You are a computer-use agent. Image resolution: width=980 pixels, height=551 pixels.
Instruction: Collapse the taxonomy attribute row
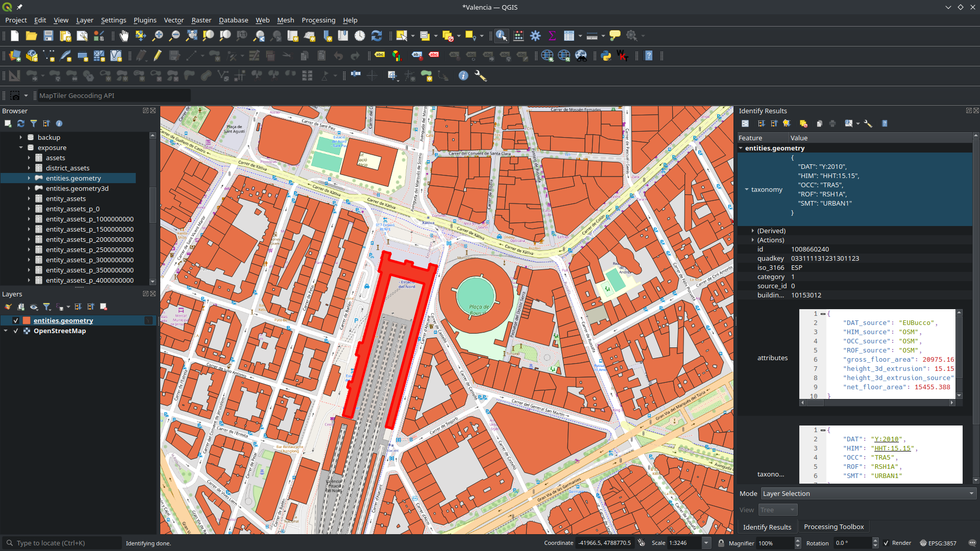coord(747,189)
